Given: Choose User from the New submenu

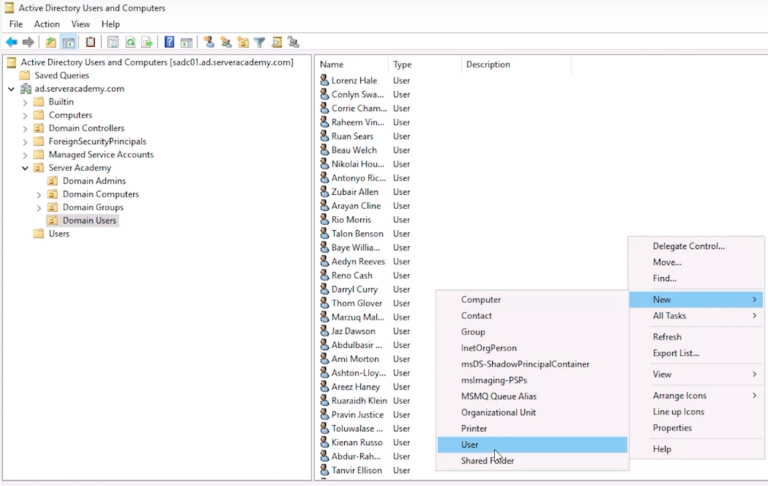Looking at the screenshot, I should [x=470, y=444].
